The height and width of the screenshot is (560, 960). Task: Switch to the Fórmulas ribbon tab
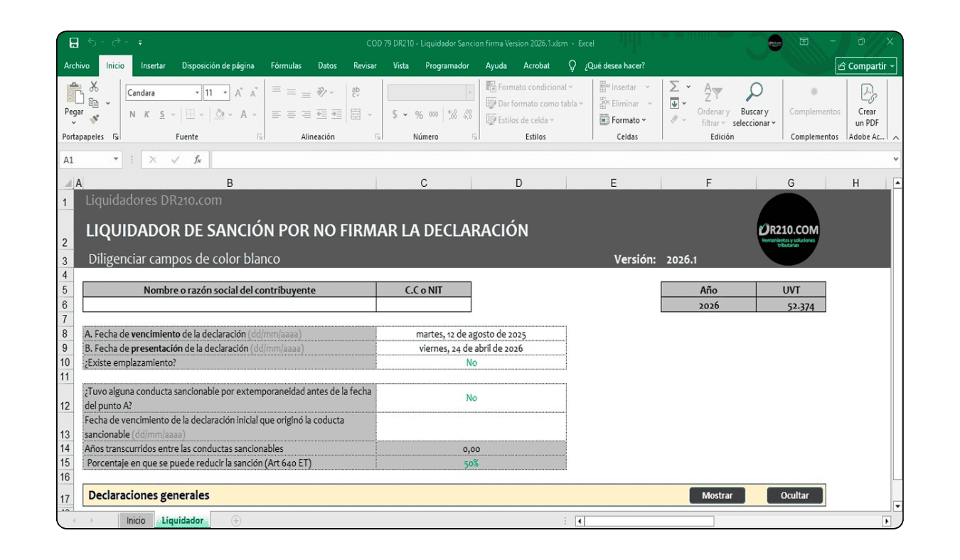tap(286, 65)
